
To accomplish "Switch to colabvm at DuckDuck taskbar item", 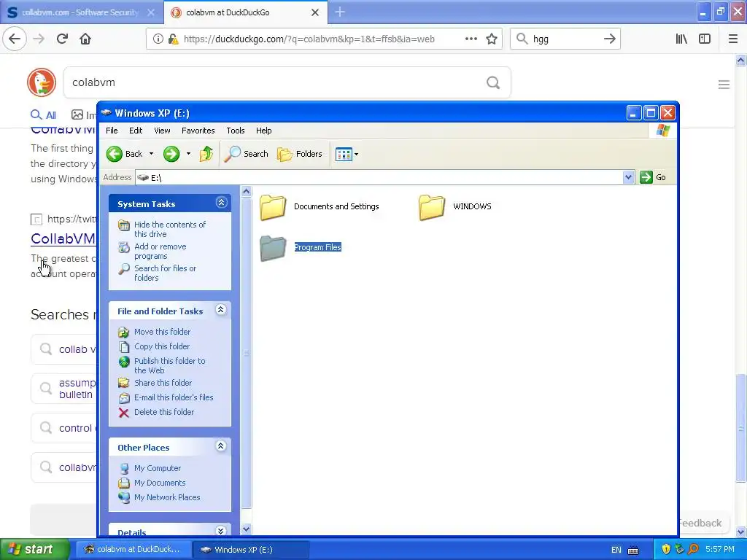I will pos(133,549).
